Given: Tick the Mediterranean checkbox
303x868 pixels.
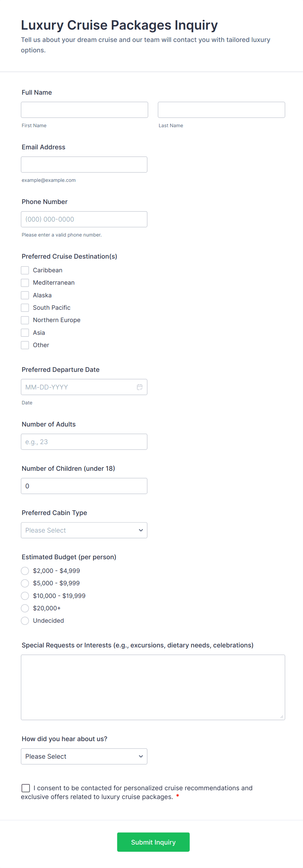Looking at the screenshot, I should click(25, 283).
